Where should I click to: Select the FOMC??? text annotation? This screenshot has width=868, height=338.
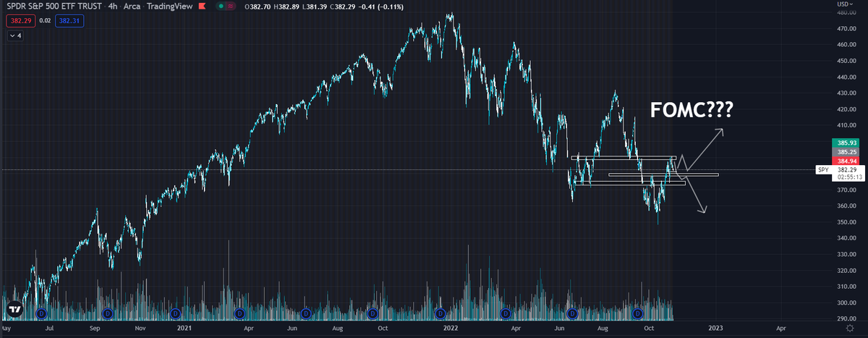tap(692, 111)
